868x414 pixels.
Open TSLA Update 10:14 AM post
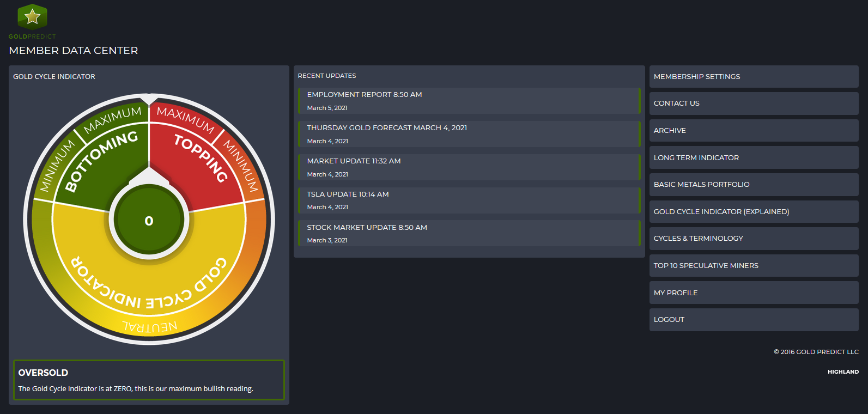point(348,194)
